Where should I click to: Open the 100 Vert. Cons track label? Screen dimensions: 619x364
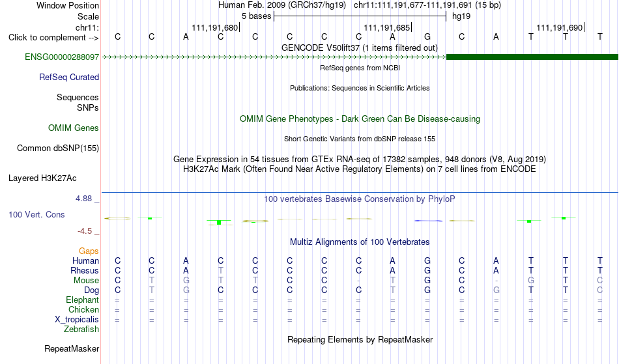(36, 214)
